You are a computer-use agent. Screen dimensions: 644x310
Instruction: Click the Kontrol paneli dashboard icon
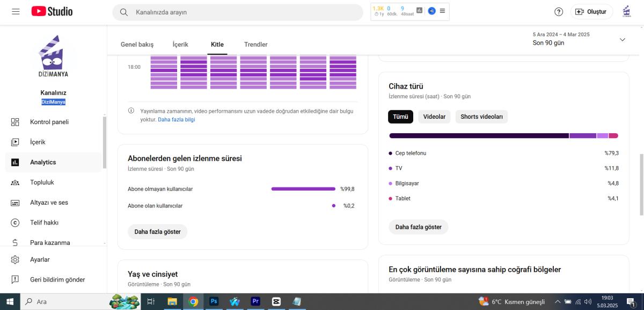(15, 122)
